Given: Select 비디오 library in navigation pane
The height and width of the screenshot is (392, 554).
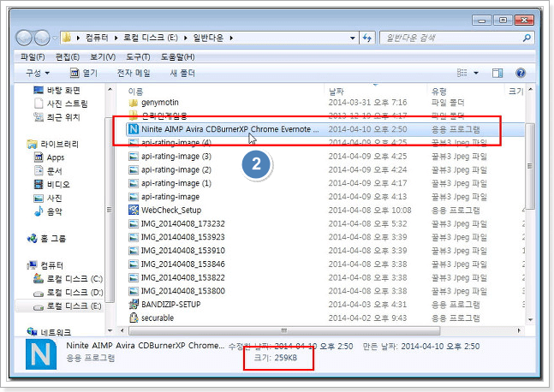Looking at the screenshot, I should click(51, 184).
